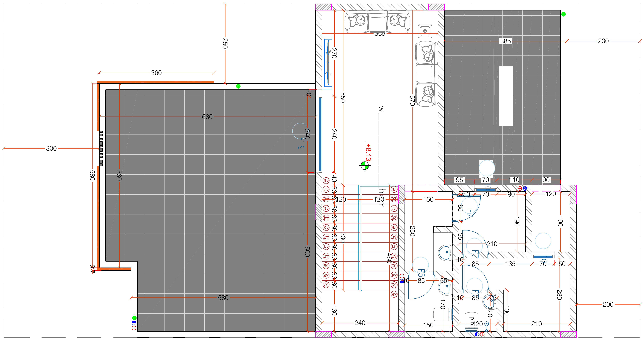Click the green dot above the large terrace
This screenshot has height=340, width=644.
238,86
